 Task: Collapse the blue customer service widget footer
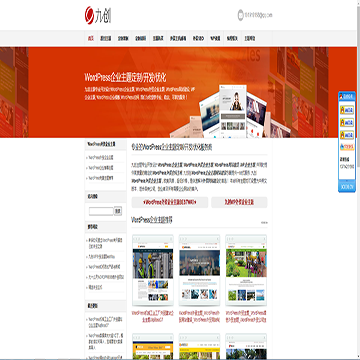347,187
